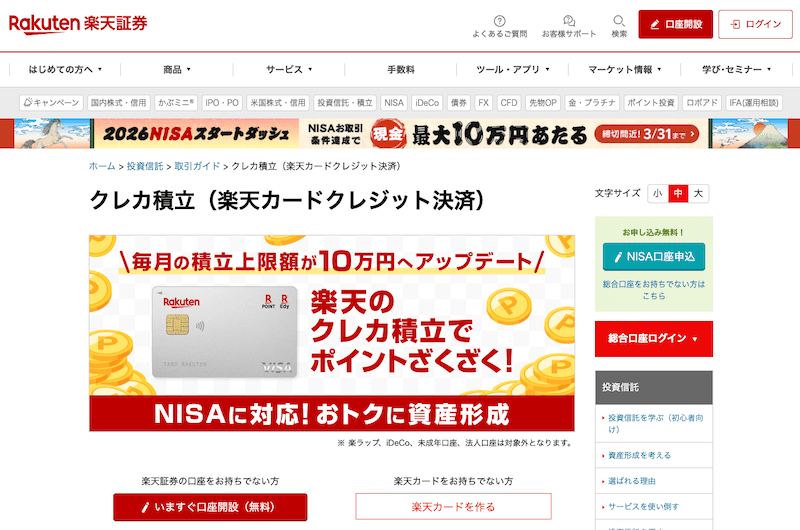The height and width of the screenshot is (530, 800).
Task: Click the customer support chat icon
Action: 568,21
